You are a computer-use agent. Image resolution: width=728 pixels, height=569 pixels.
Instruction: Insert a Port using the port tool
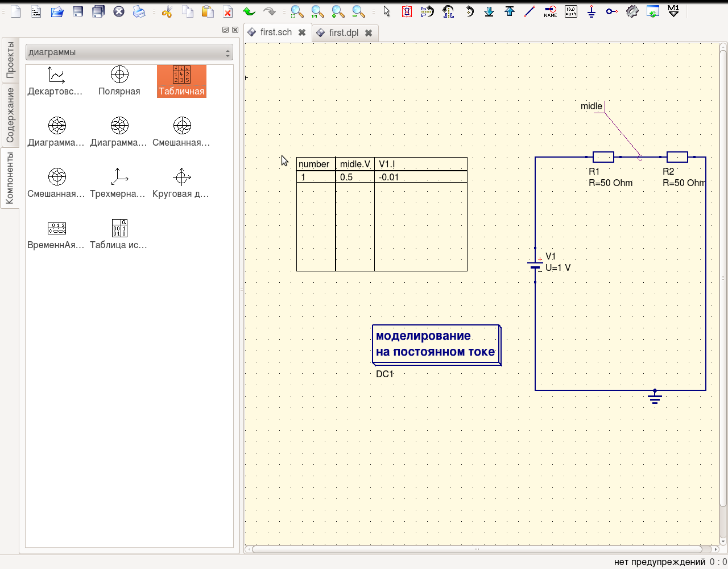point(611,11)
